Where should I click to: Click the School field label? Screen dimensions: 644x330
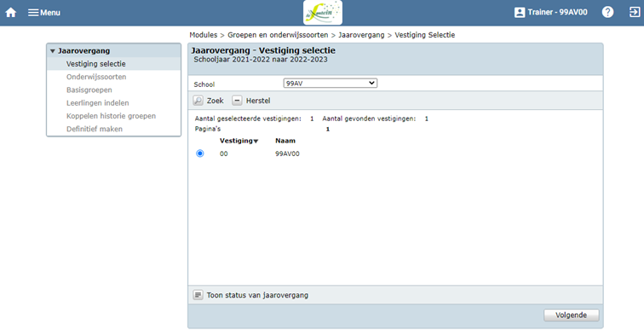(x=204, y=84)
